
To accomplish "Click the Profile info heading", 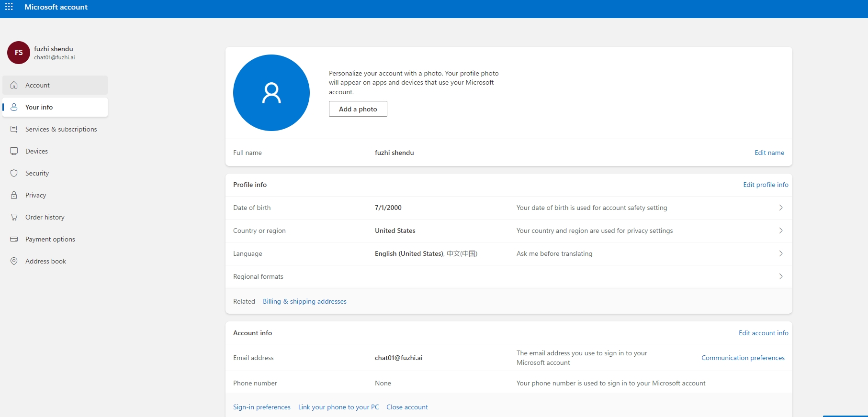I will [x=250, y=185].
